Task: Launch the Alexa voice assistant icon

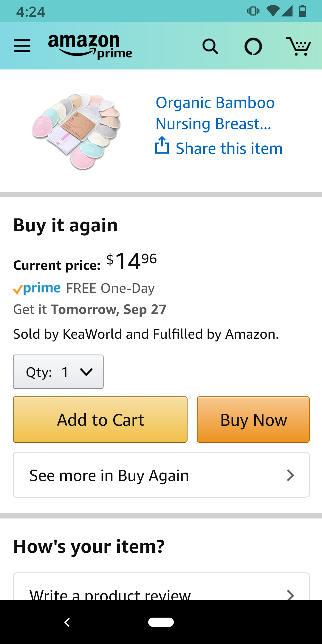Action: click(x=253, y=47)
